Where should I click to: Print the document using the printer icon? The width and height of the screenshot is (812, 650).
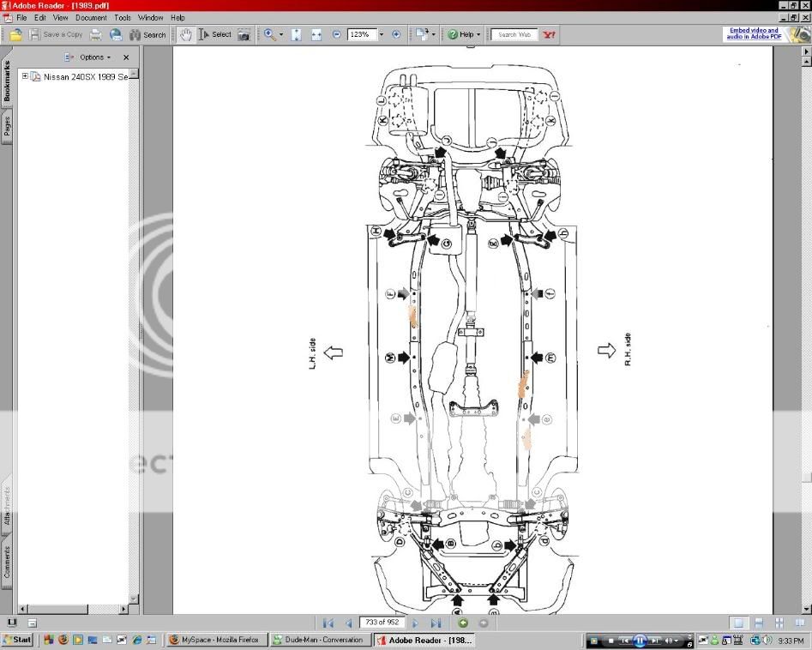[95, 34]
